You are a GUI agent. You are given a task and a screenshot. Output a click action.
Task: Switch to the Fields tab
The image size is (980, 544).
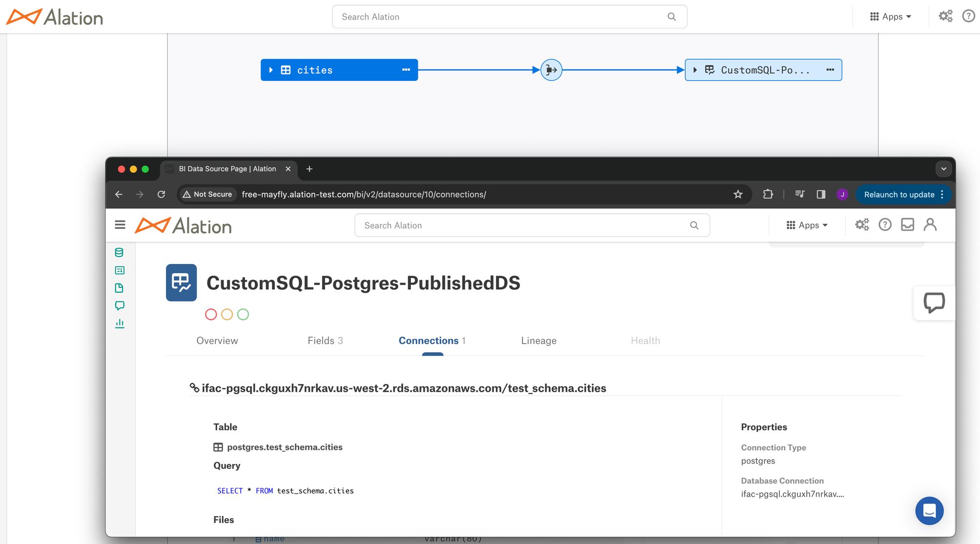pyautogui.click(x=325, y=341)
